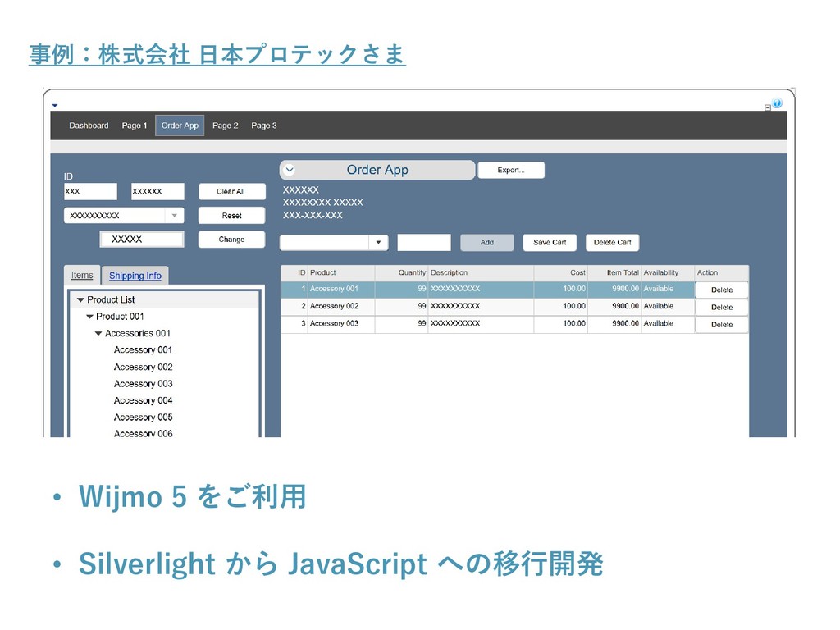Select Accessory 002 in the tree
The image size is (840, 630).
(x=143, y=367)
